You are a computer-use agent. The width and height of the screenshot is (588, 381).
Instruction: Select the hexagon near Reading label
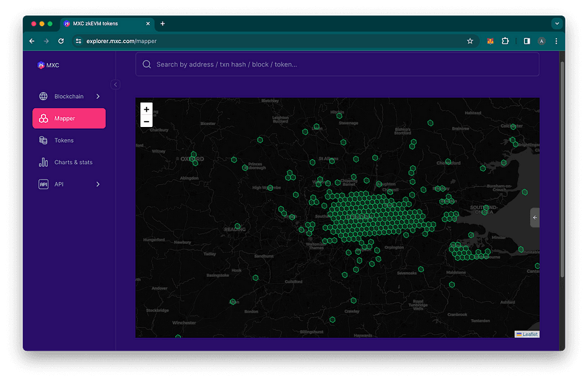[238, 226]
